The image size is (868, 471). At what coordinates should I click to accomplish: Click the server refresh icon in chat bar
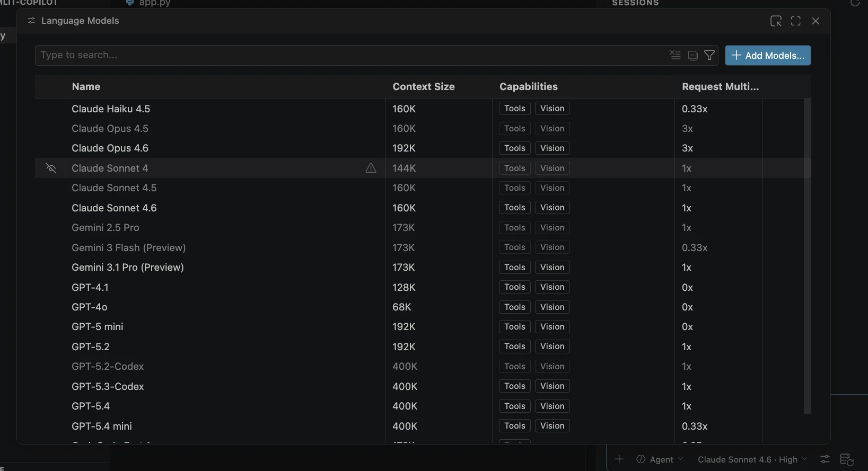coord(846,459)
